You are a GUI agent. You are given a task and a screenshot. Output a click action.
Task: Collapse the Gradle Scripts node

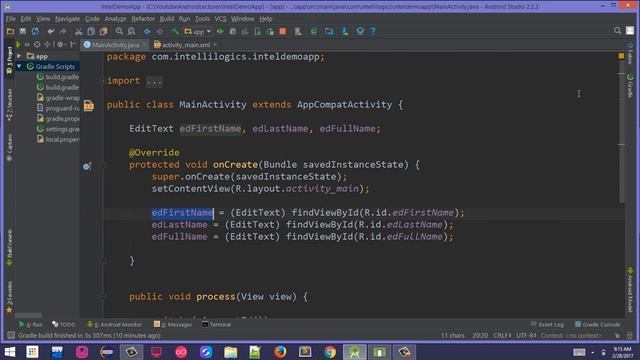pos(19,66)
